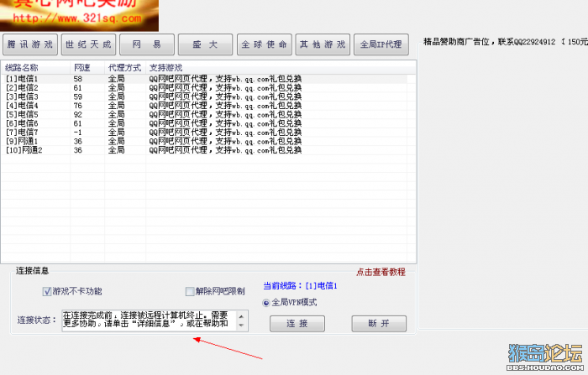This screenshot has height=375, width=588.
Task: Select the [1]电信1 line row
Action: (x=204, y=79)
